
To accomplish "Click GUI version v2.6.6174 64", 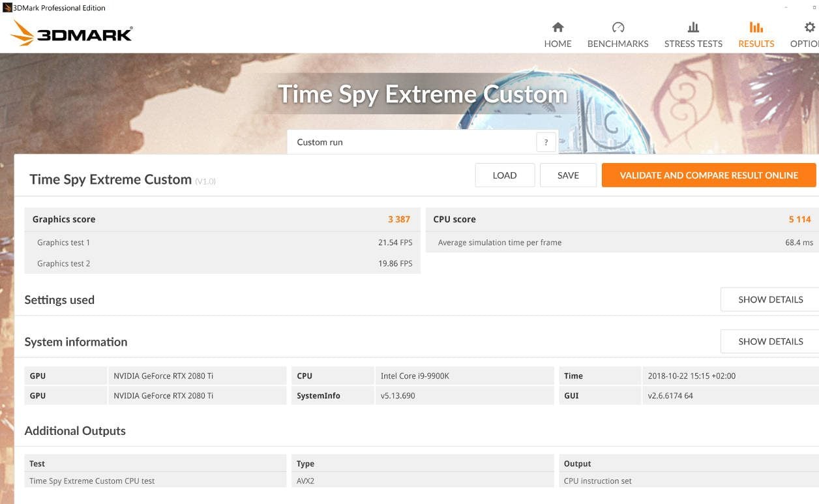I will click(730, 396).
